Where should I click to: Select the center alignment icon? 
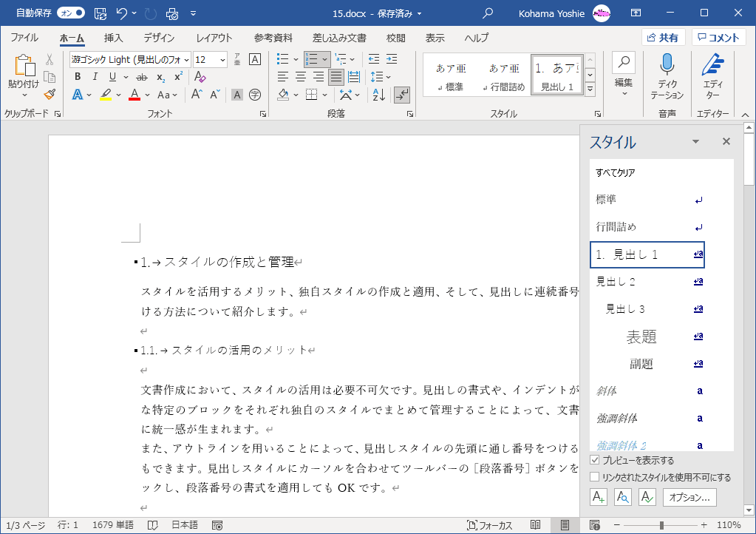tap(301, 77)
